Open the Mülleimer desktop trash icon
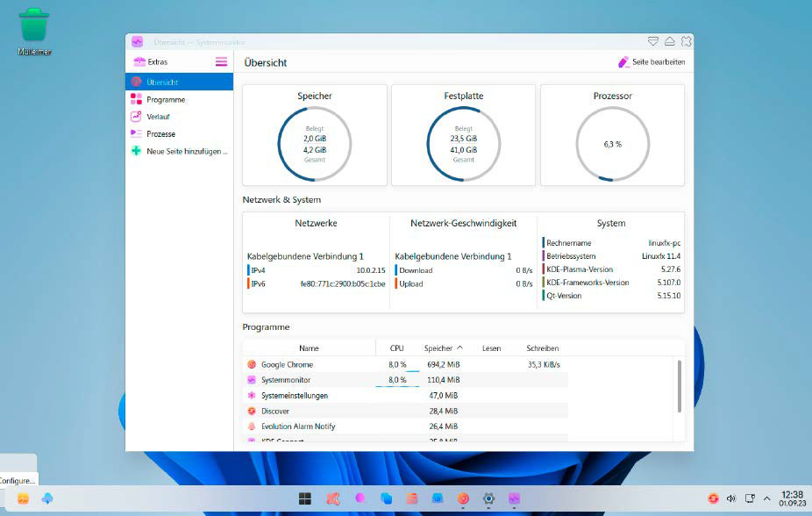The width and height of the screenshot is (812, 516). point(34,31)
